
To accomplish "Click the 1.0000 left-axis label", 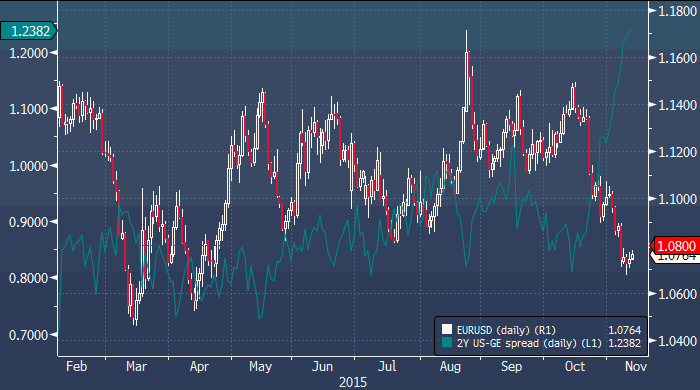I will (x=29, y=166).
